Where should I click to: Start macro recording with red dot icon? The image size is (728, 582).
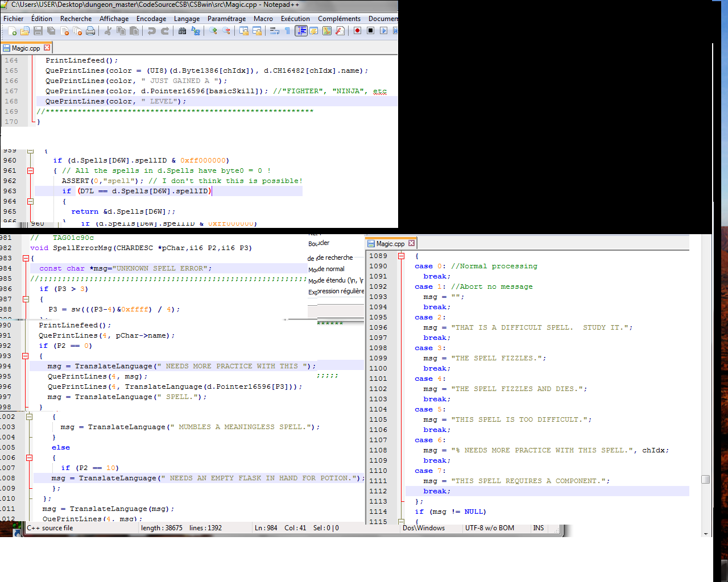(x=357, y=31)
